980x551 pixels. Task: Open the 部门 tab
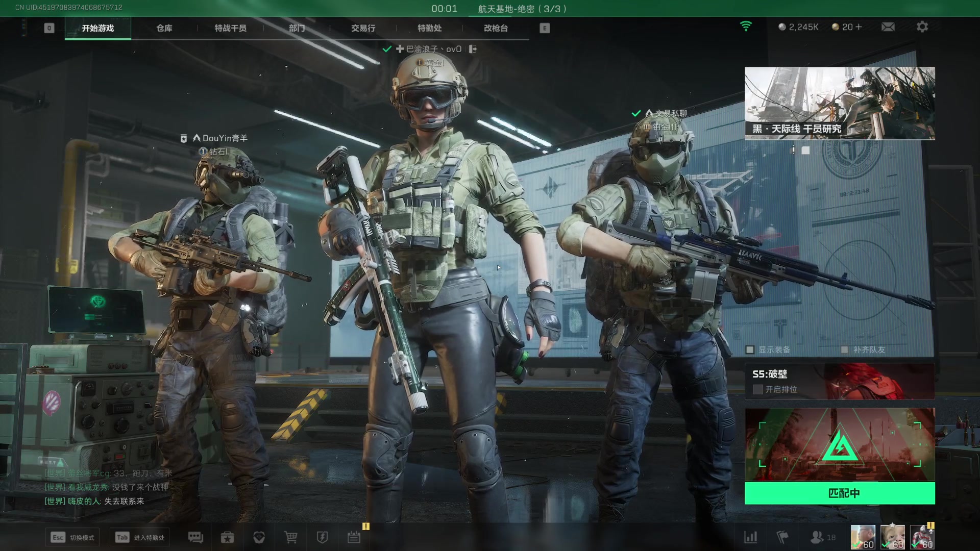[x=297, y=28]
